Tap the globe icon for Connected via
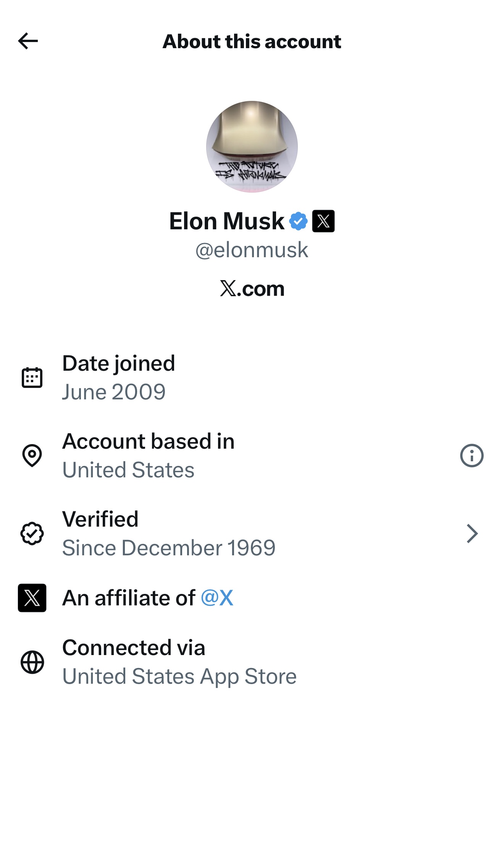The image size is (504, 845). click(32, 662)
